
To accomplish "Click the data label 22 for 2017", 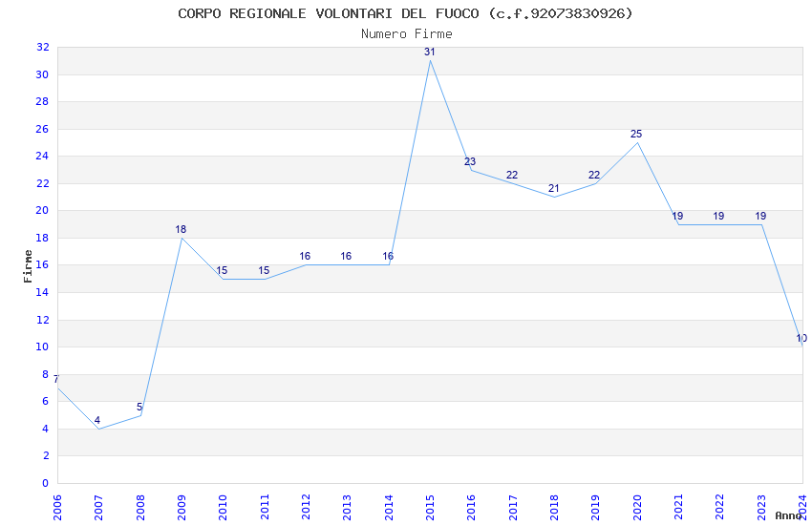I will pos(512,175).
